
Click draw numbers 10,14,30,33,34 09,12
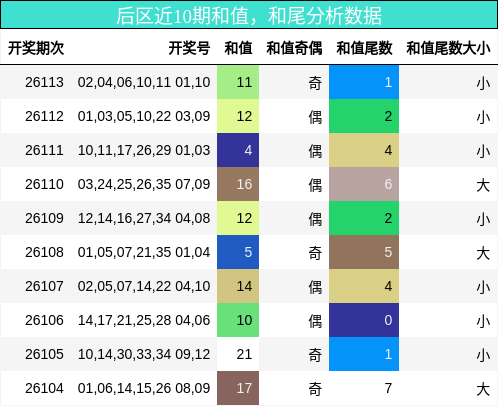point(144,354)
